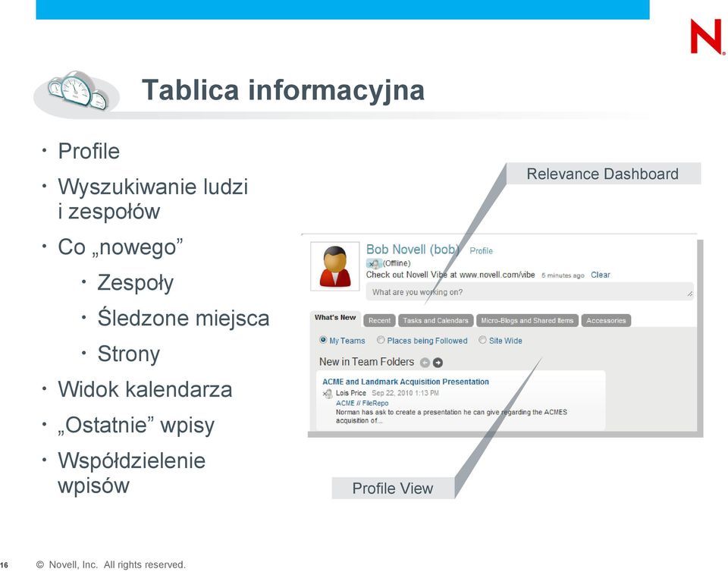728x572 pixels.
Task: Click the Novell, Inc. copyright footer
Action: pyautogui.click(x=111, y=564)
